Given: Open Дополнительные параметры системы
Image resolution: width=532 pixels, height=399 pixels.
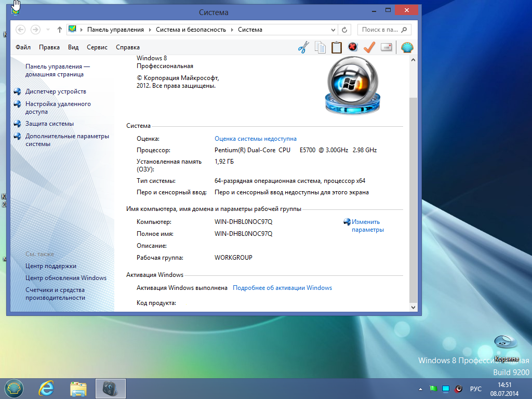Looking at the screenshot, I should (x=67, y=140).
